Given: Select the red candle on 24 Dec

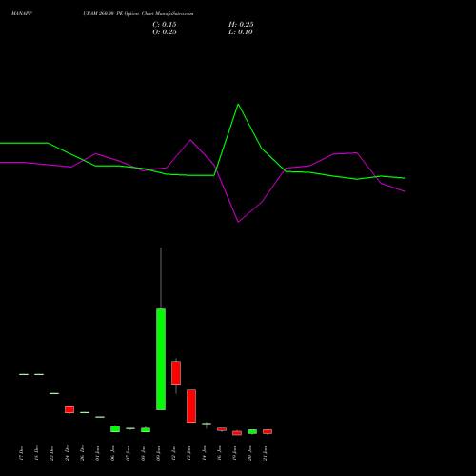Looking at the screenshot, I should [x=69, y=409].
